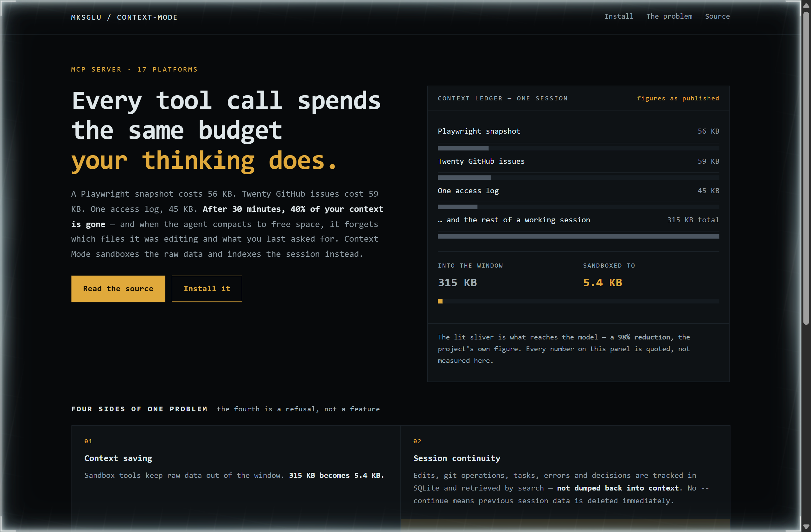Click the scrollbar up arrow
811x532 pixels.
tap(806, 5)
